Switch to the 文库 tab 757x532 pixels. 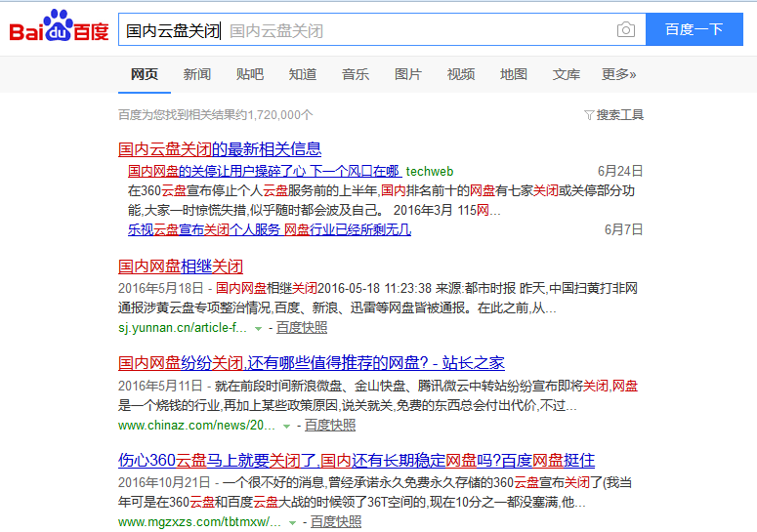pos(566,74)
